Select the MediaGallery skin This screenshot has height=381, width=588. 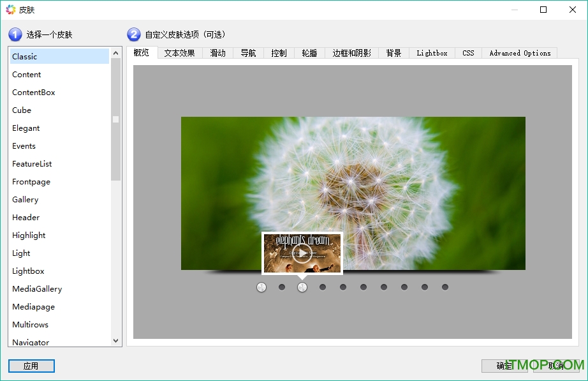(x=37, y=289)
